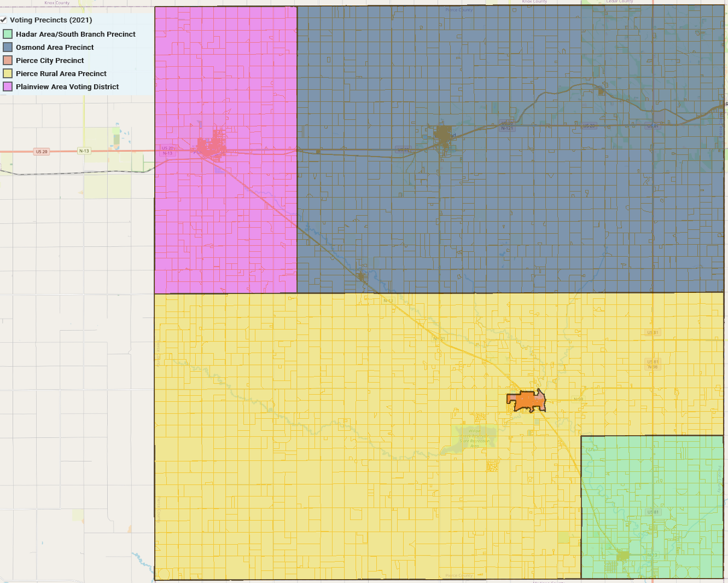Select the Plainview Area Voting District legend label
Screen dimensions: 728x583
67,86
